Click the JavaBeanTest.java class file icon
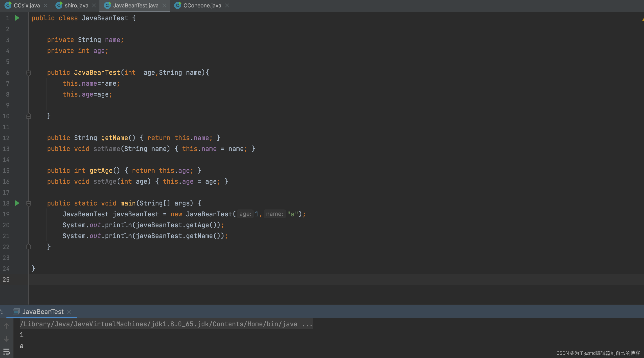This screenshot has width=644, height=358. tap(107, 5)
